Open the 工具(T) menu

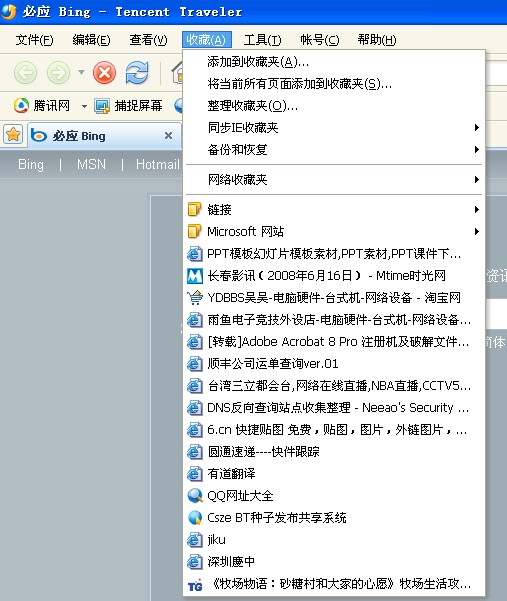click(263, 39)
